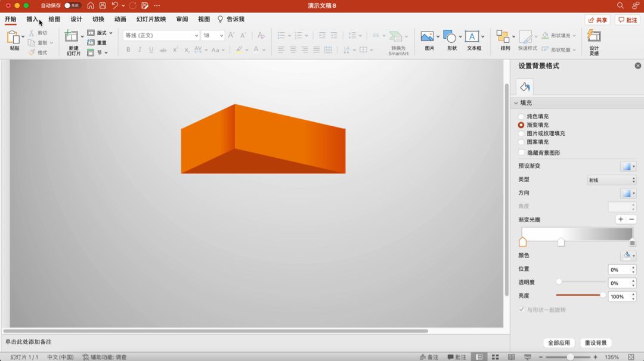Click Align Center paragraph icon

coord(293,49)
